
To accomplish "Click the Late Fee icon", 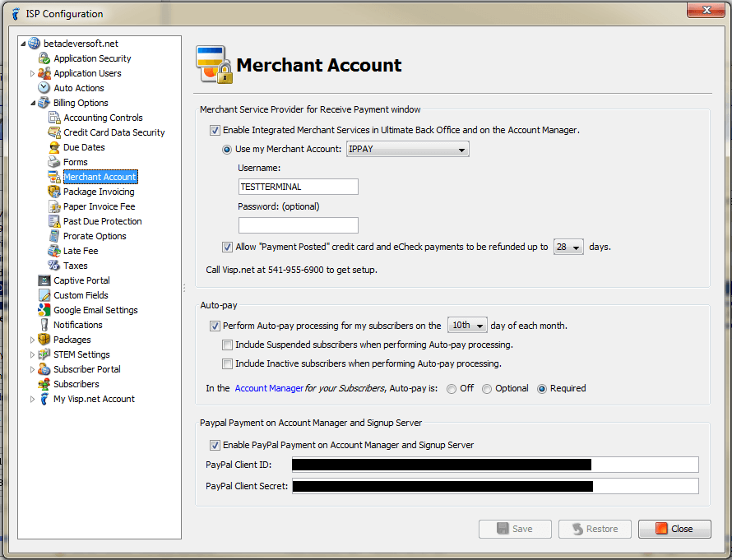I will pyautogui.click(x=54, y=251).
